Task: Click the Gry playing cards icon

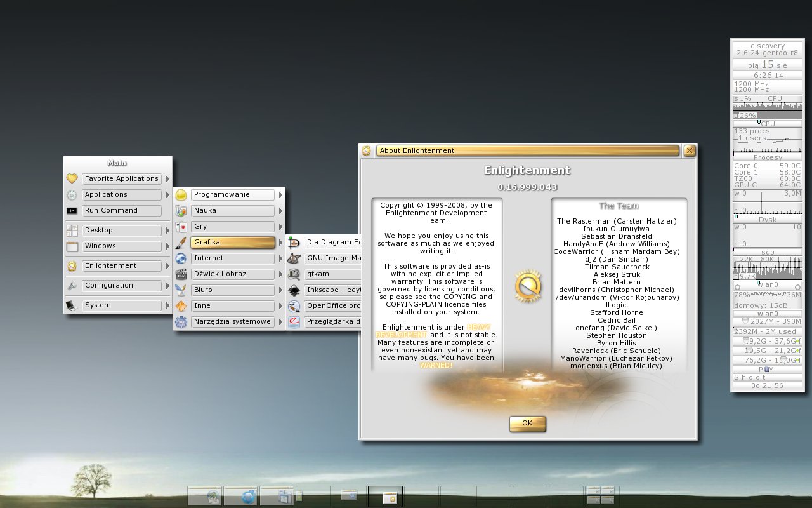Action: tap(181, 227)
